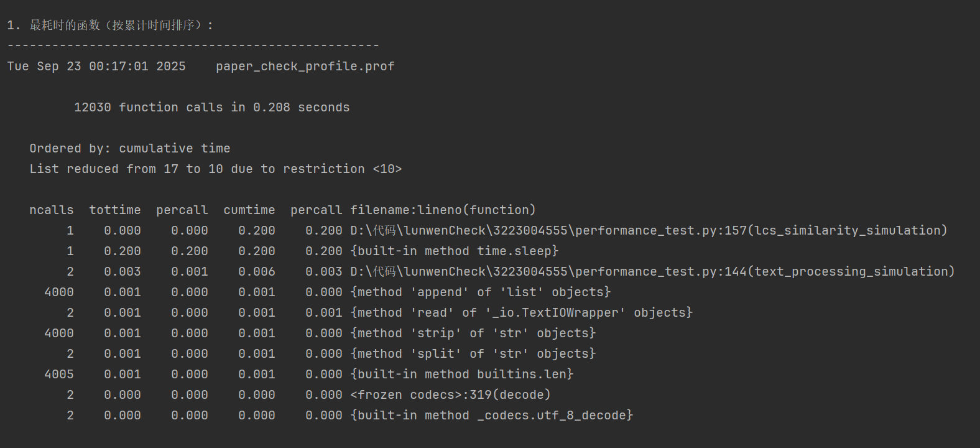Click the 'split' of 'str' objects row
980x448 pixels.
pos(473,354)
